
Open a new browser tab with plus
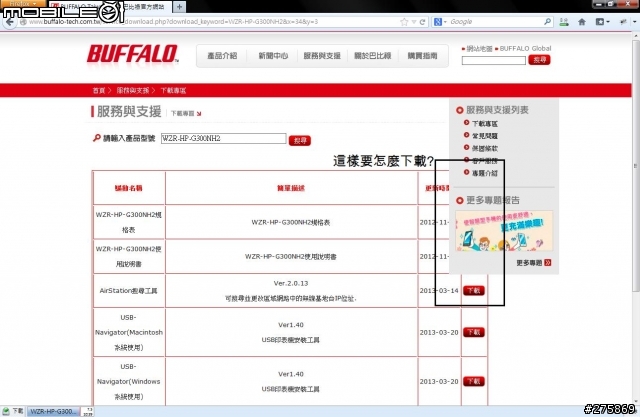[179, 7]
